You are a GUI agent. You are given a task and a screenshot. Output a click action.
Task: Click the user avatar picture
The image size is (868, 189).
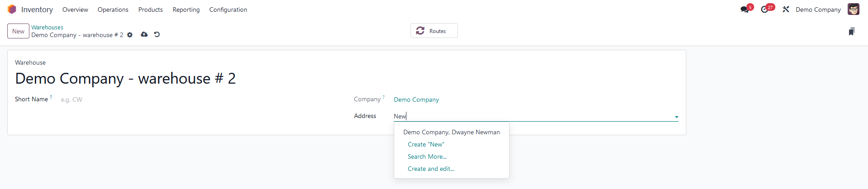853,9
